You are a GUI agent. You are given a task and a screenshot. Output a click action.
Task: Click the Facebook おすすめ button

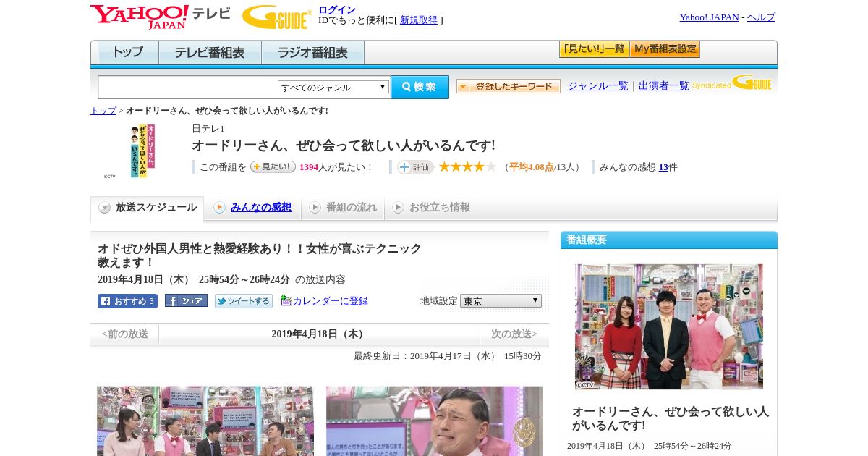(127, 301)
